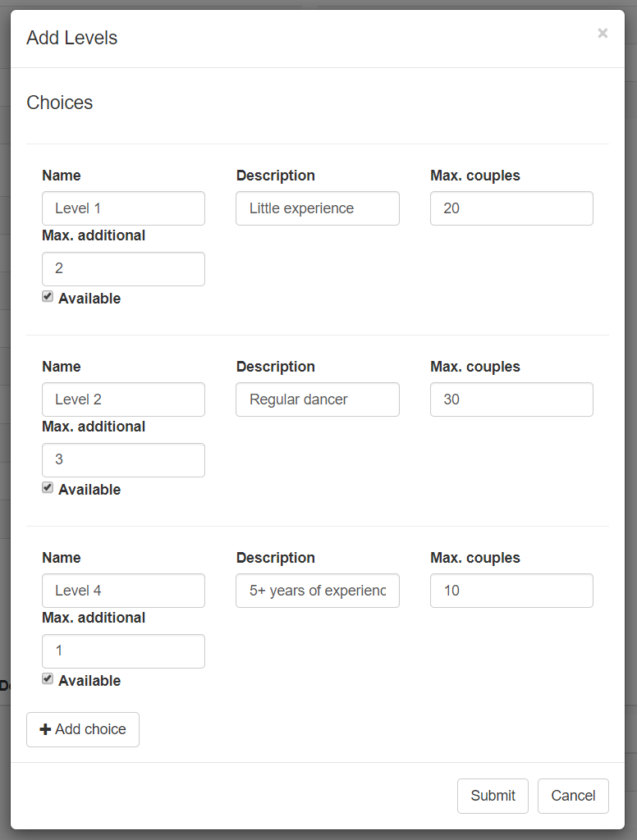Cancel the Add Levels dialog

click(573, 796)
